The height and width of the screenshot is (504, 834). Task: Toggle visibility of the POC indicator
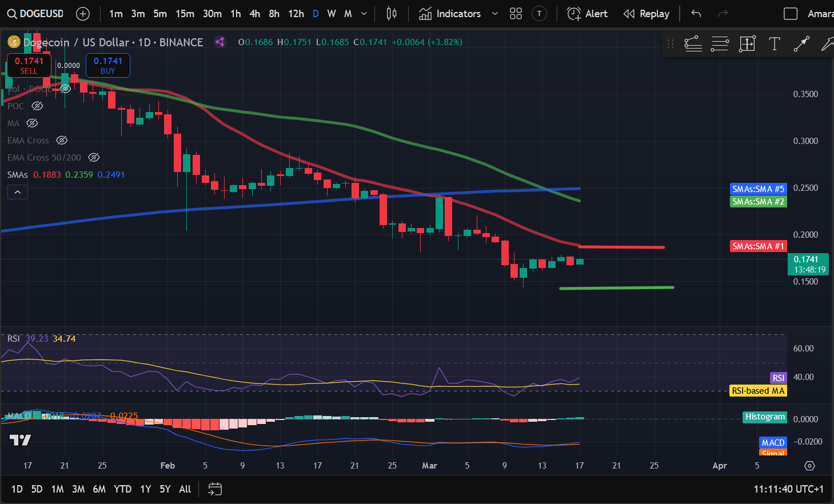37,106
